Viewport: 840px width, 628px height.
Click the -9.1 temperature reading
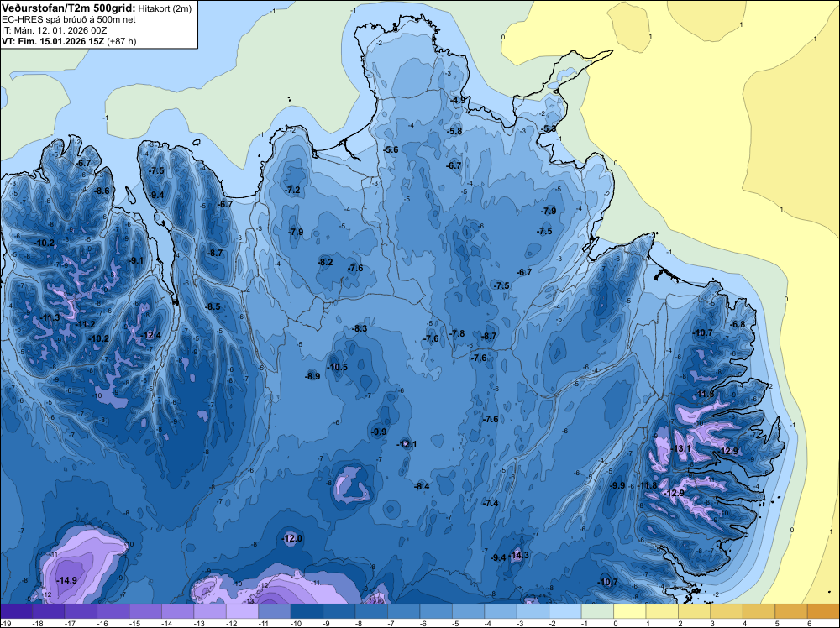(x=136, y=261)
